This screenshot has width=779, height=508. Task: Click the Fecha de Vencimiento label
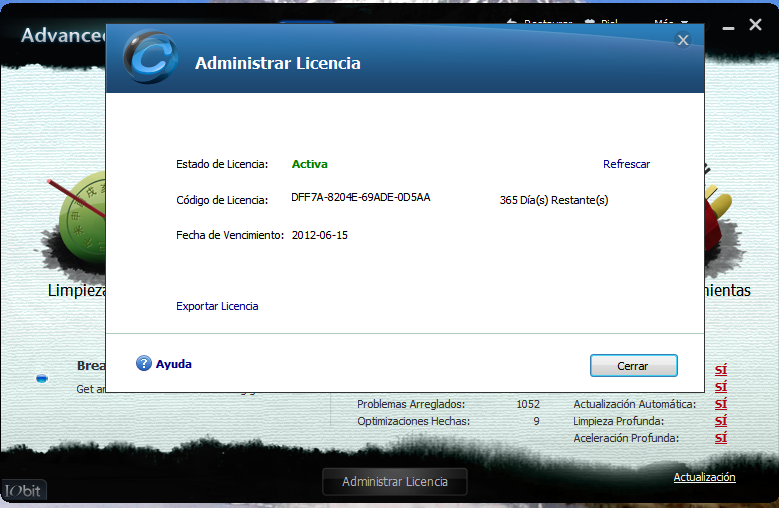click(230, 235)
